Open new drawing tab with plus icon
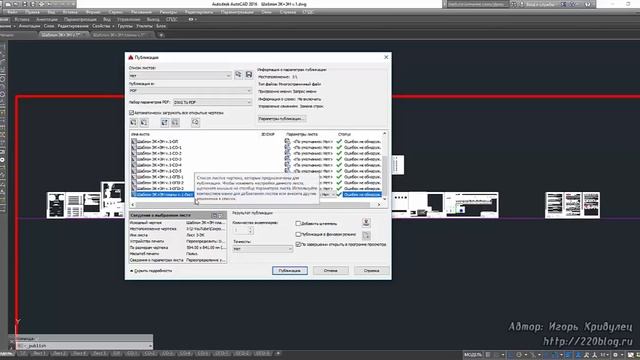 pos(161,35)
